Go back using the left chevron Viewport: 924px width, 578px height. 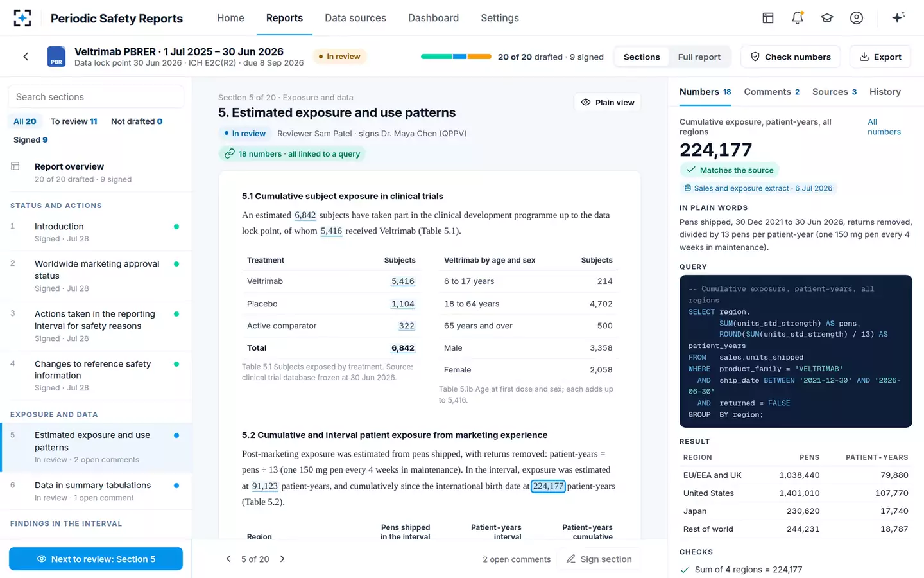tap(26, 57)
